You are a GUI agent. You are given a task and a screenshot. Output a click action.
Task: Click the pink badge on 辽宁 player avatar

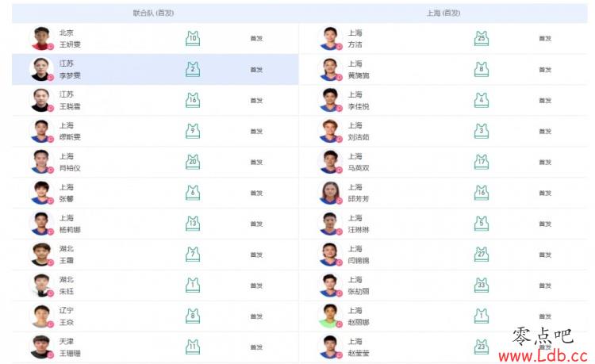pyautogui.click(x=51, y=324)
